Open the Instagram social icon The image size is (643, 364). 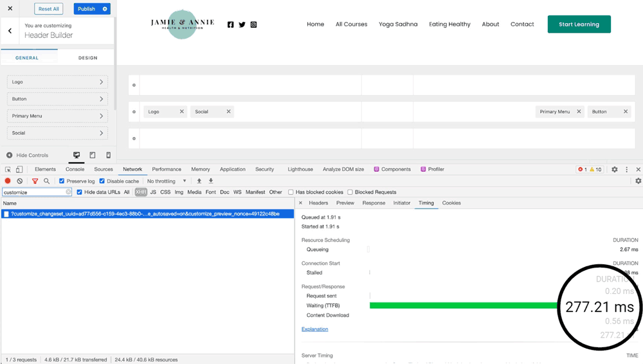(x=253, y=24)
